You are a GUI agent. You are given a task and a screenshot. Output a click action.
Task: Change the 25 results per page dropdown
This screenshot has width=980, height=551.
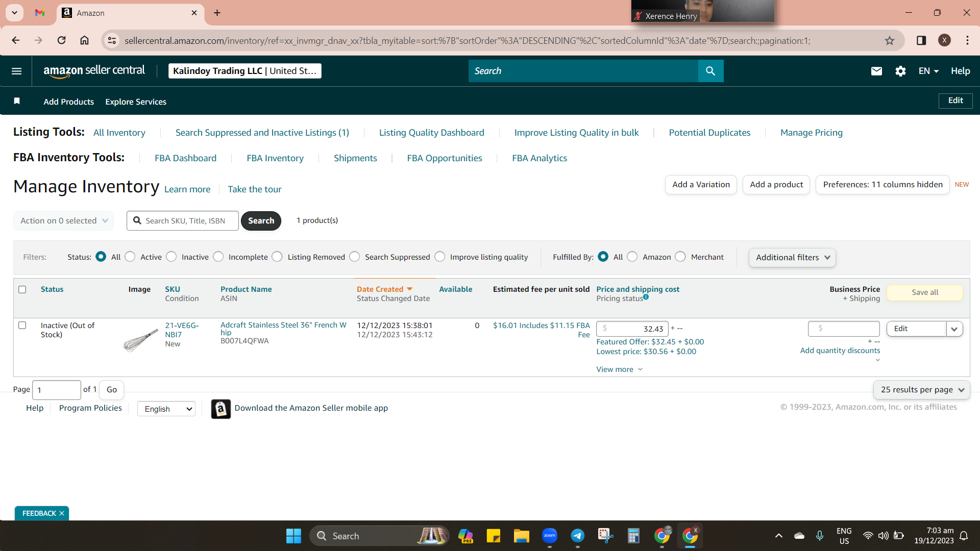[921, 390]
